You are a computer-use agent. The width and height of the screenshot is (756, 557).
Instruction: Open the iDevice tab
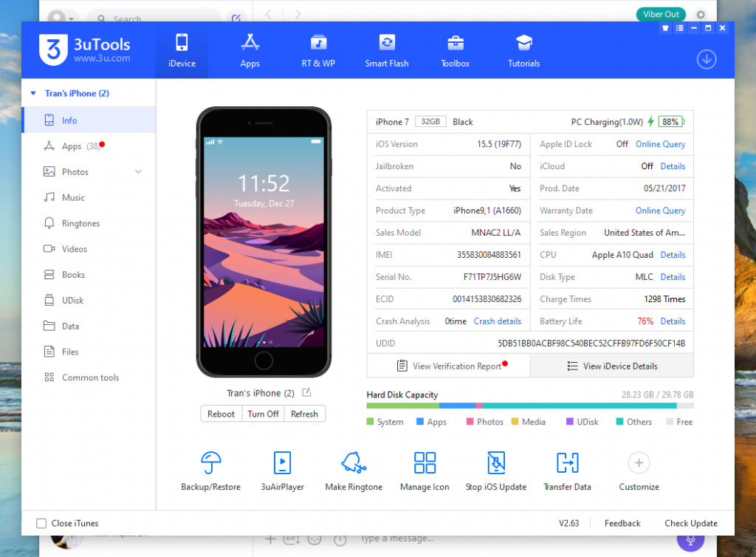182,50
